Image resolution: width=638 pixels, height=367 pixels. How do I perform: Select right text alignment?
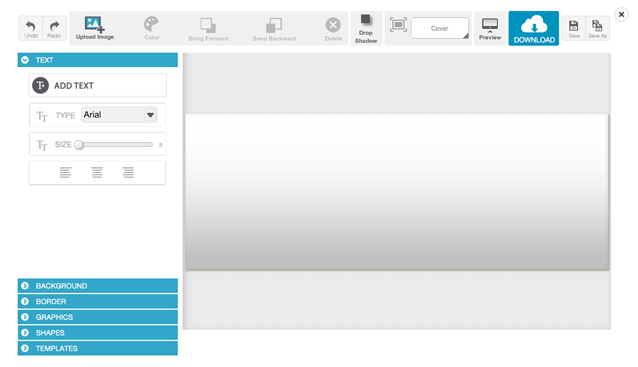128,173
